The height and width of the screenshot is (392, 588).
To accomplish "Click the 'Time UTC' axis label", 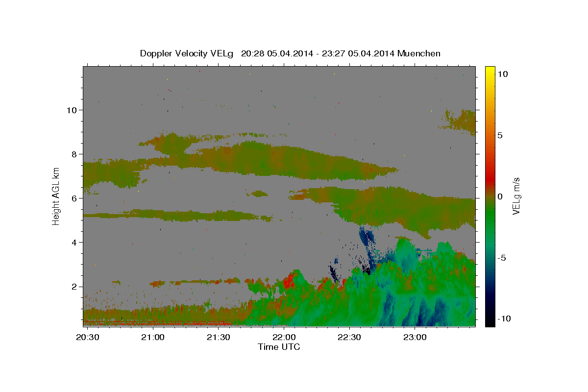I will coord(279,347).
